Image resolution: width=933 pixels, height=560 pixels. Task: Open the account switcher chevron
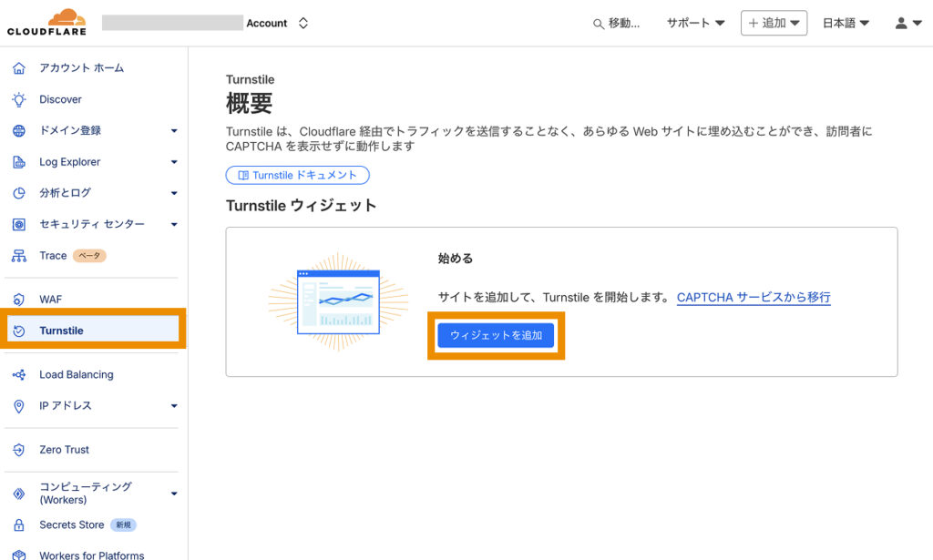tap(303, 24)
